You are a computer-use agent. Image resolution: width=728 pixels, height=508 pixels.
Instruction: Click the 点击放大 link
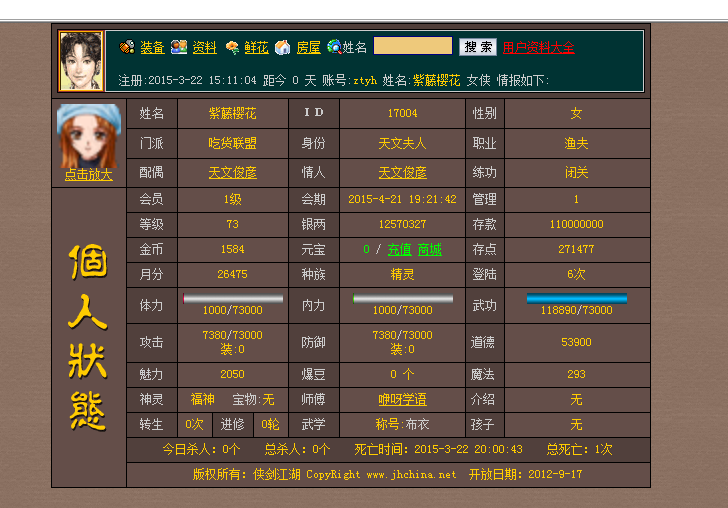(88, 175)
